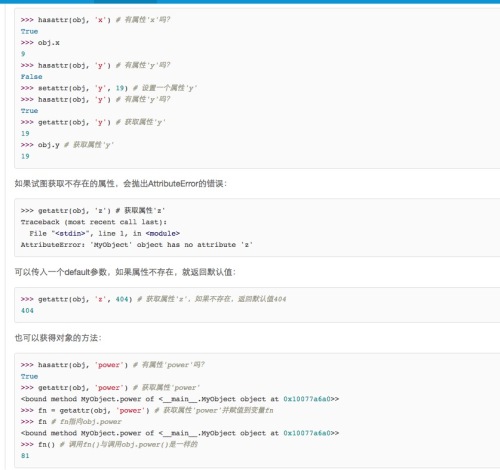500x470 pixels.
Task: Click the '<module>' word in the traceback
Action: (163, 233)
